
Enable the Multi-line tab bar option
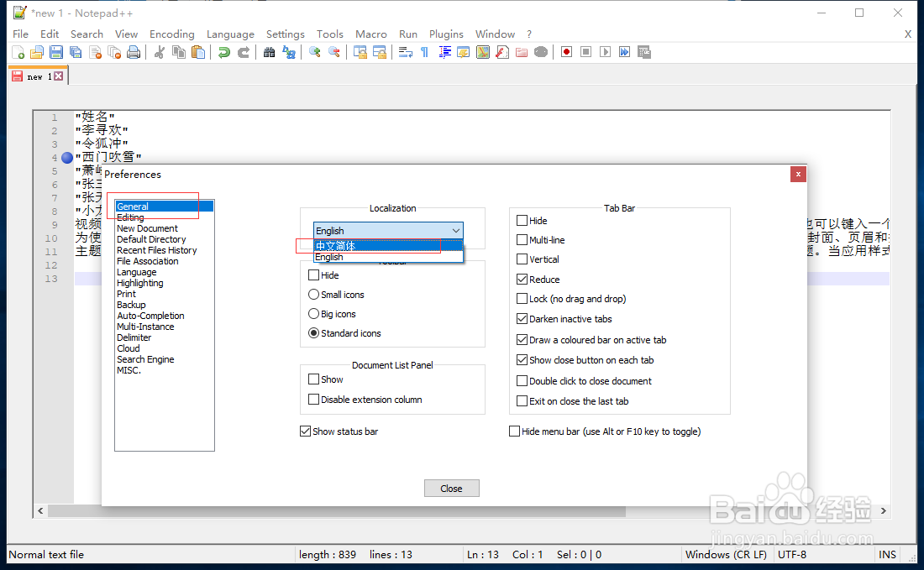(x=522, y=240)
